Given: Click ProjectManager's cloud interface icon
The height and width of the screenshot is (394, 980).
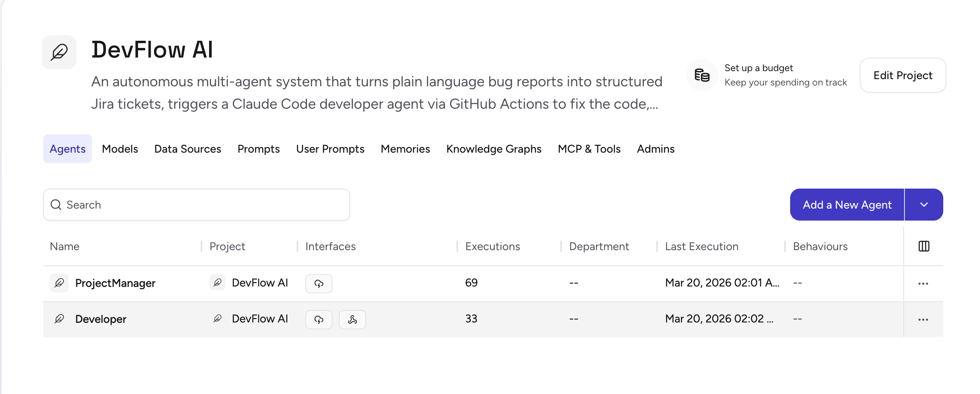Looking at the screenshot, I should (319, 283).
